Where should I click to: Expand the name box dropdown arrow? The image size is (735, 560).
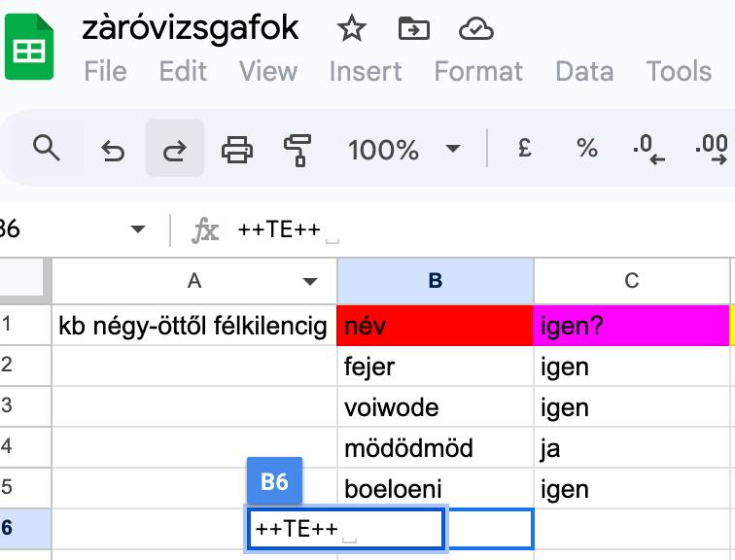coord(138,229)
